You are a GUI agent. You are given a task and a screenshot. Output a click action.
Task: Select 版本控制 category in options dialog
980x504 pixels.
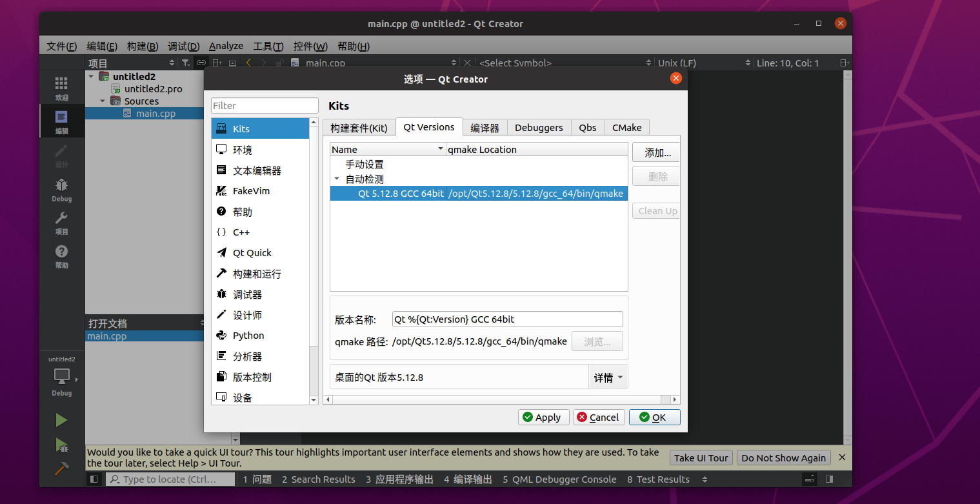(x=260, y=377)
